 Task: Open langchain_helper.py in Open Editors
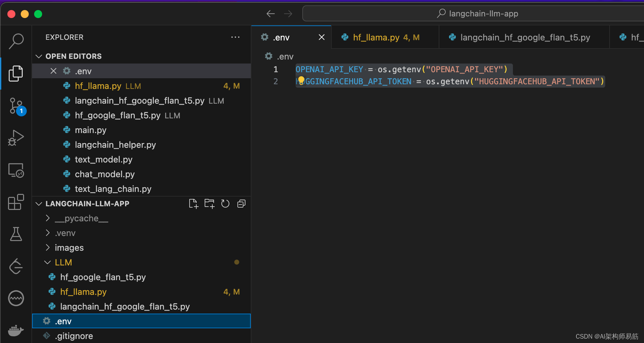coord(141,145)
